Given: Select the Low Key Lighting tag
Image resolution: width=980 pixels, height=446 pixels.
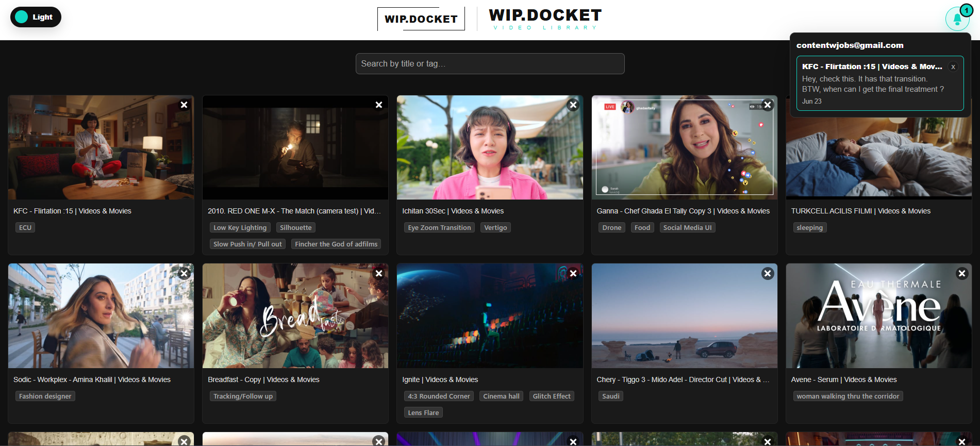Looking at the screenshot, I should (x=240, y=227).
